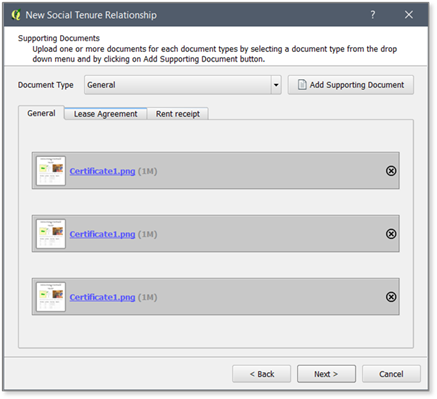Click the help question mark icon
Image resolution: width=437 pixels, height=399 pixels.
tap(373, 15)
